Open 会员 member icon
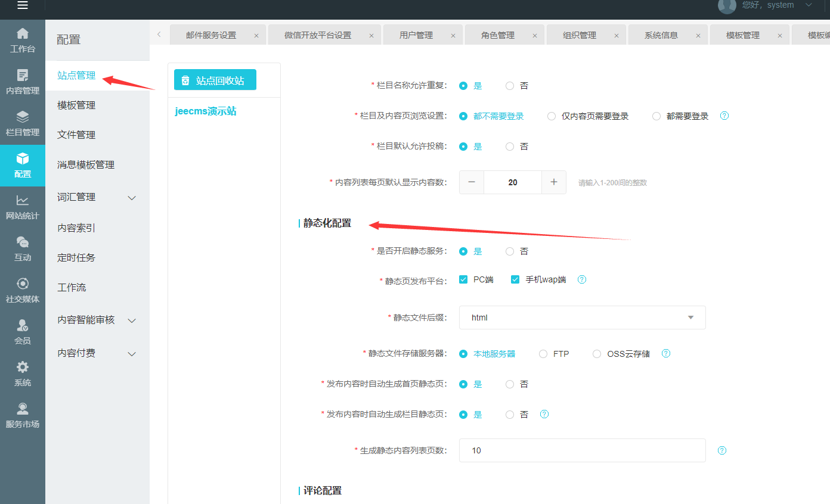This screenshot has height=504, width=830. pos(23,325)
